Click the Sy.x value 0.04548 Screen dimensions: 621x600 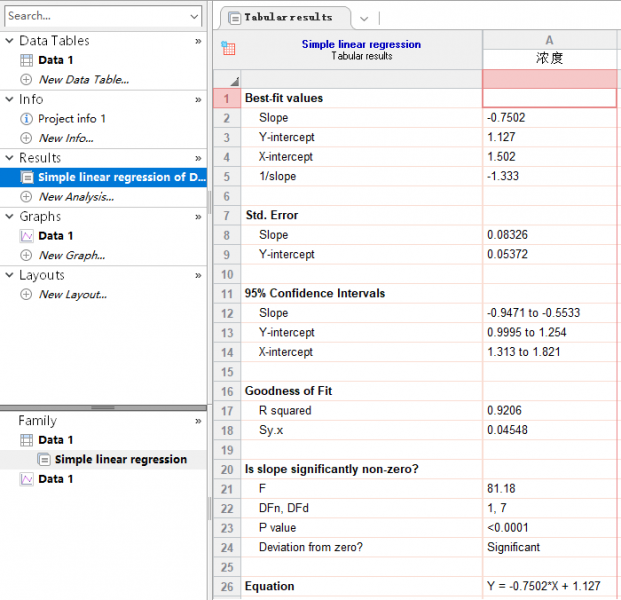click(507, 430)
